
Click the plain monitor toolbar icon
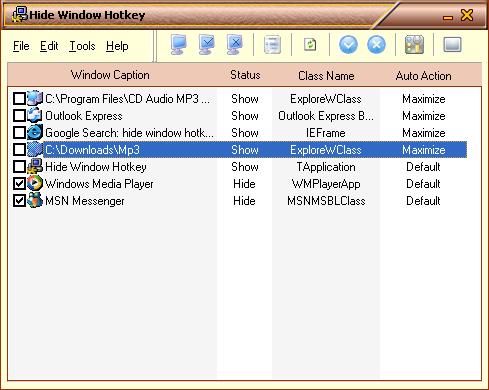tap(179, 44)
